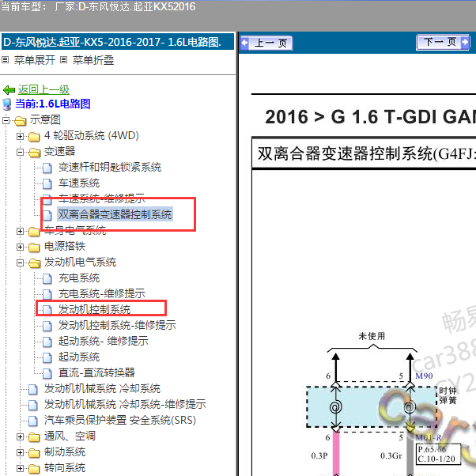Expand the 转向系统 folder

[x=20, y=468]
